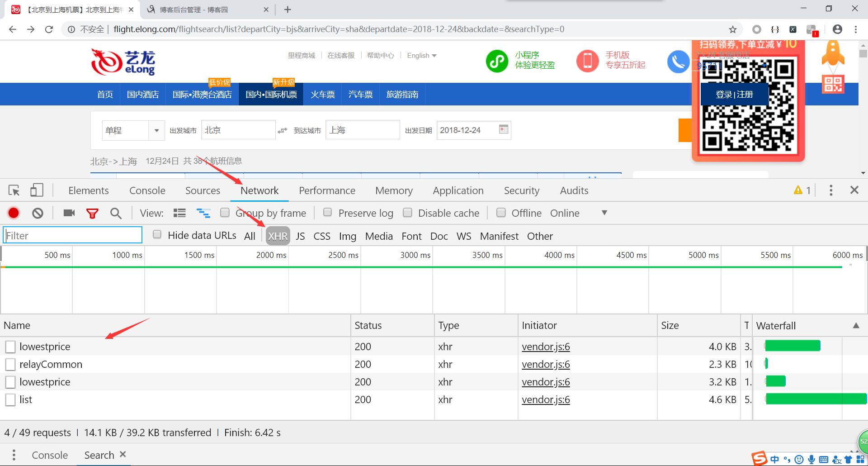Image resolution: width=868 pixels, height=466 pixels.
Task: Click the curly braces extension icon
Action: coord(775,29)
